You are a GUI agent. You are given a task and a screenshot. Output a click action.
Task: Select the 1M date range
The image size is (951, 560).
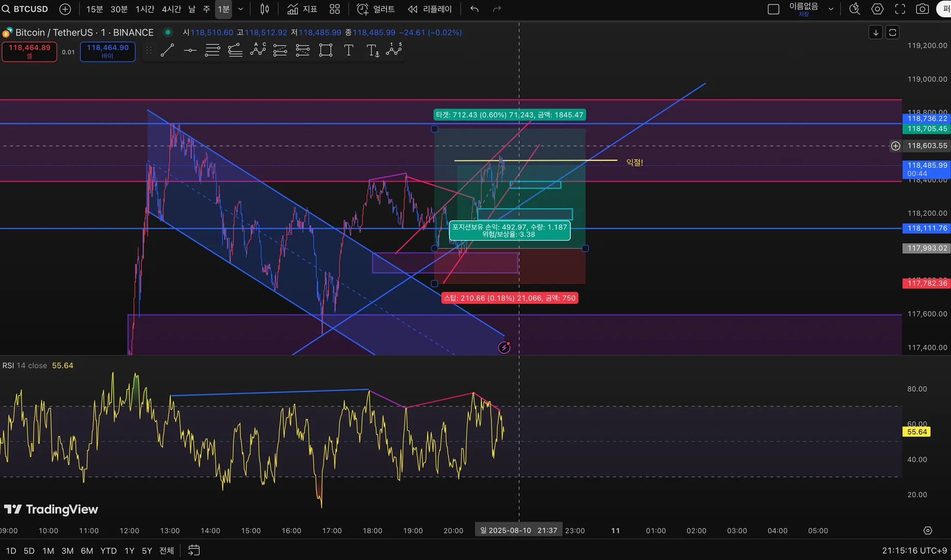[48, 551]
